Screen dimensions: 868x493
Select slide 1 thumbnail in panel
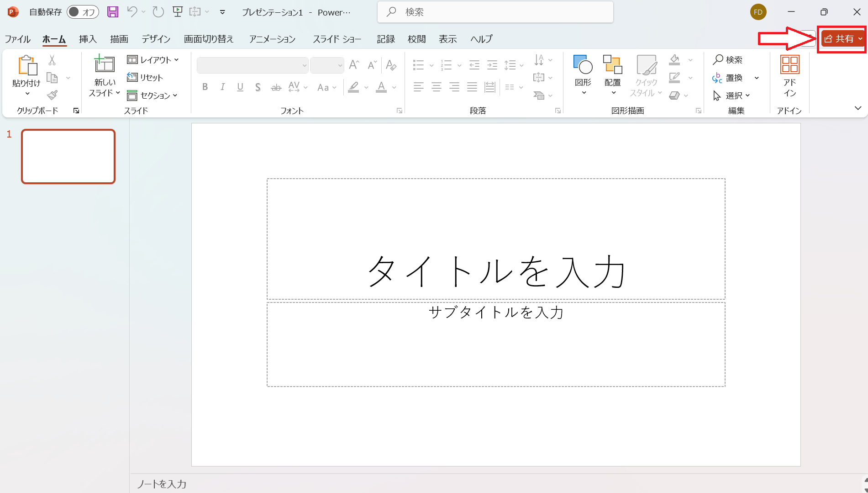tap(68, 156)
